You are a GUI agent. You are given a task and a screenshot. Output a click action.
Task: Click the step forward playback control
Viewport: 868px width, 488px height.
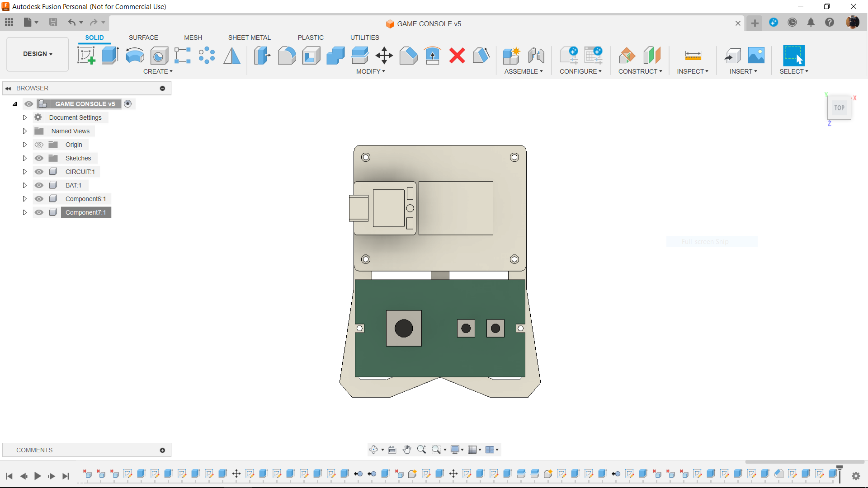(51, 475)
